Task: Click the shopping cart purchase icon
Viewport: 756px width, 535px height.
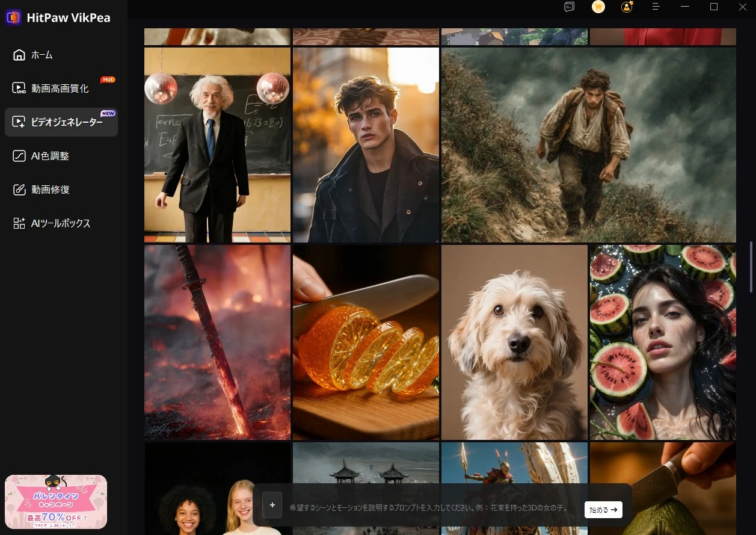Action: pyautogui.click(x=598, y=7)
